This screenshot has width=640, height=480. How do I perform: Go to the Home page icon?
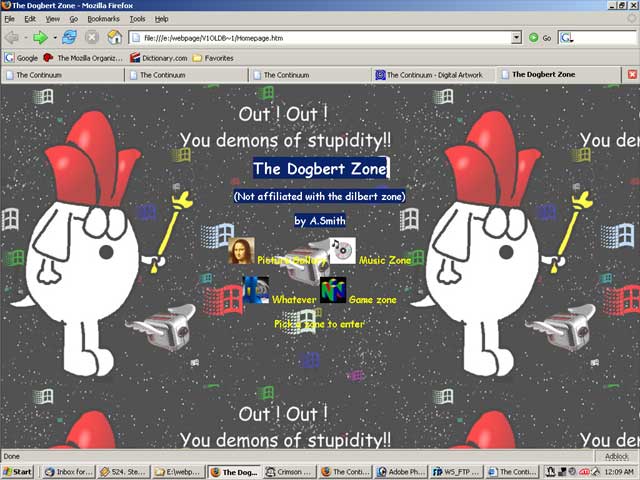pos(114,37)
